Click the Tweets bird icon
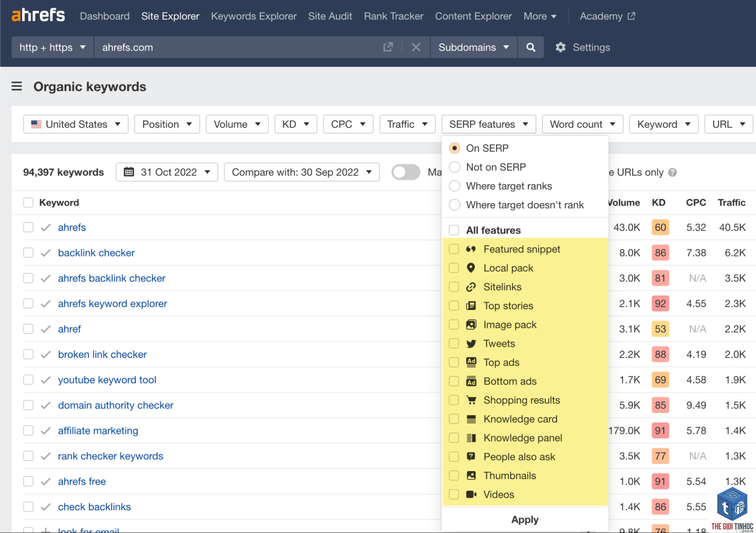 point(471,344)
